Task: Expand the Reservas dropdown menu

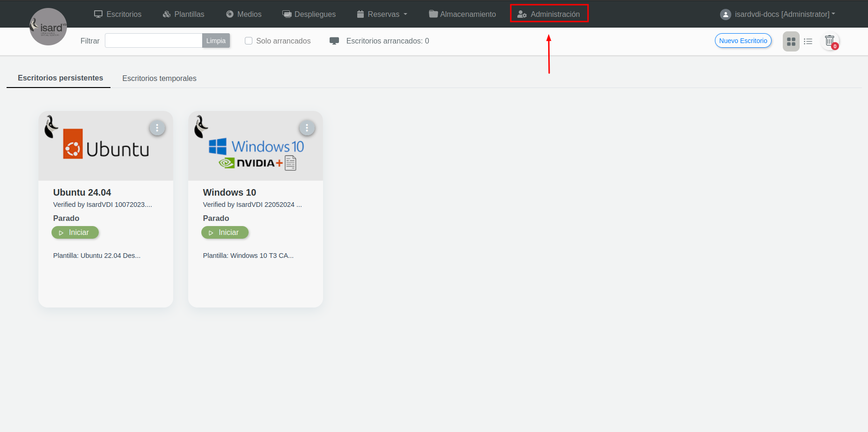Action: point(383,15)
